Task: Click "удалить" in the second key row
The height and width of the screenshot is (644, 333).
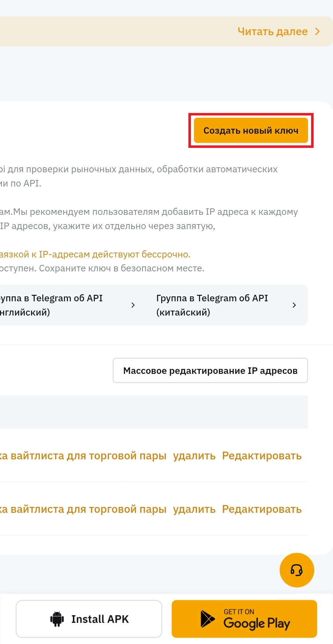Action: tap(194, 509)
